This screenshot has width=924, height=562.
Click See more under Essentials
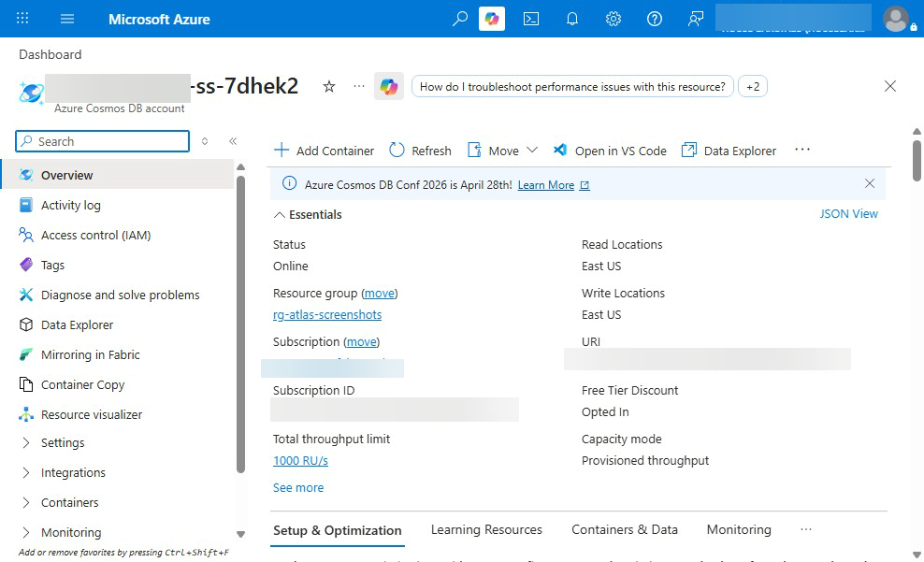coord(298,488)
